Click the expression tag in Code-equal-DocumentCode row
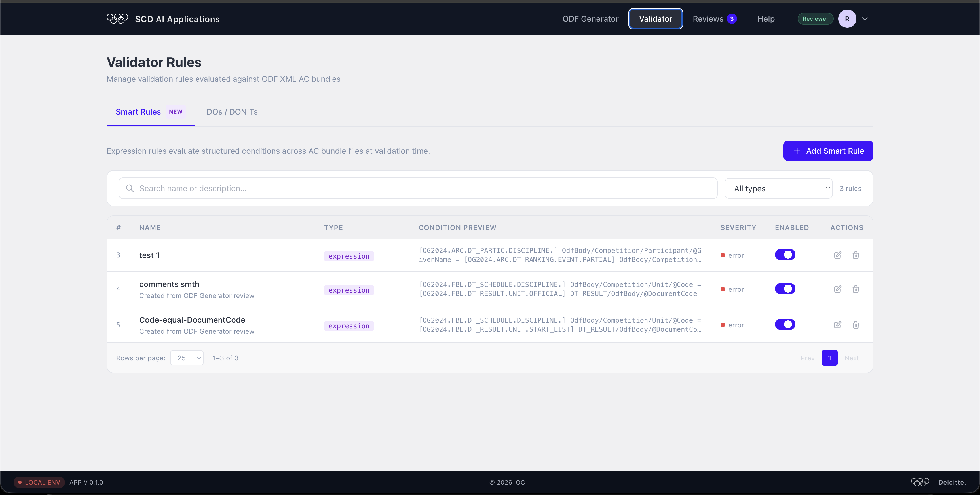 point(349,326)
